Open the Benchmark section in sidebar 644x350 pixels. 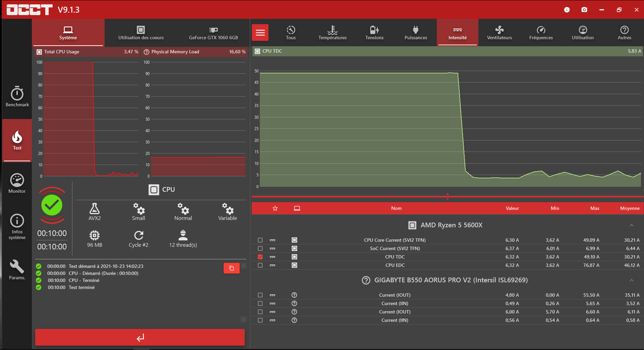pos(17,97)
